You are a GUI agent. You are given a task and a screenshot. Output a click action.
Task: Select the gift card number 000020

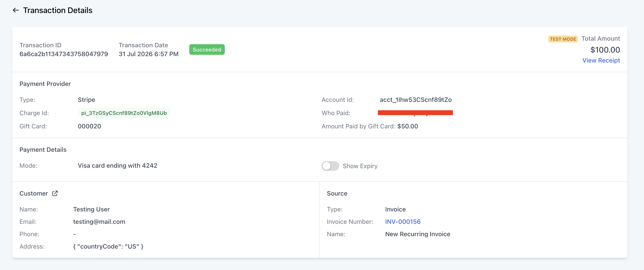click(x=89, y=126)
